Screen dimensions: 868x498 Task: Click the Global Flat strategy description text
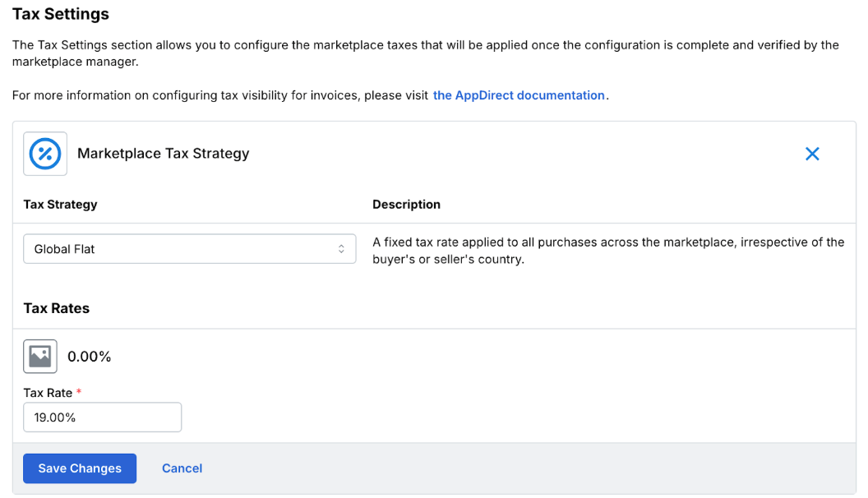pyautogui.click(x=608, y=251)
